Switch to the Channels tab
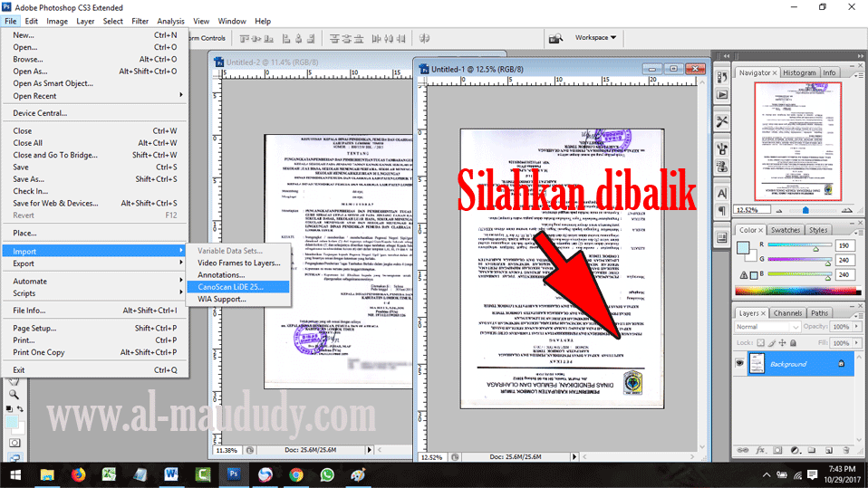868x488 pixels. 787,313
